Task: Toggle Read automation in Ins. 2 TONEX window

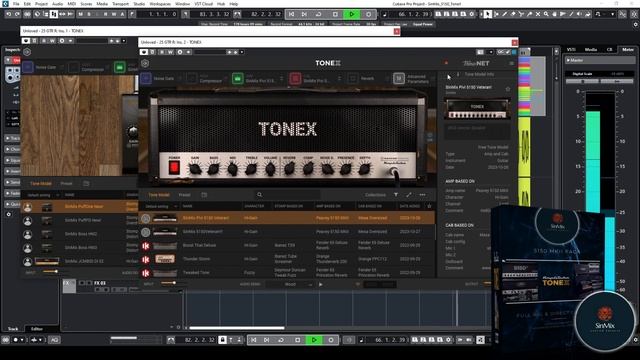Action: (x=162, y=52)
